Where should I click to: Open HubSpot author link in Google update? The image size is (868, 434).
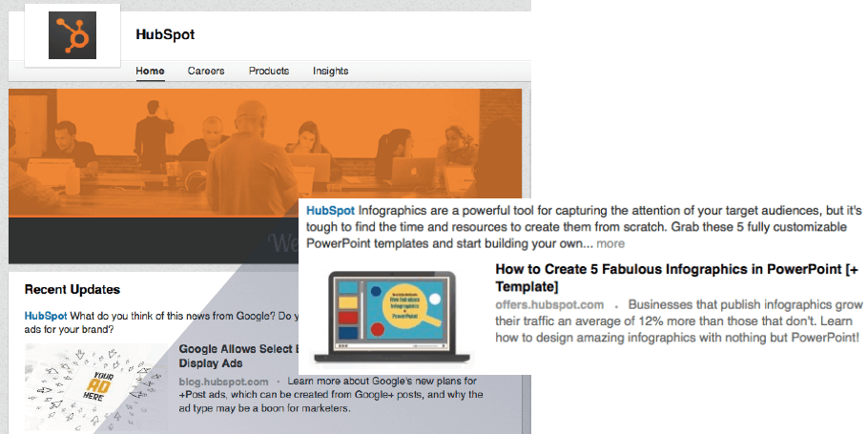pos(45,314)
